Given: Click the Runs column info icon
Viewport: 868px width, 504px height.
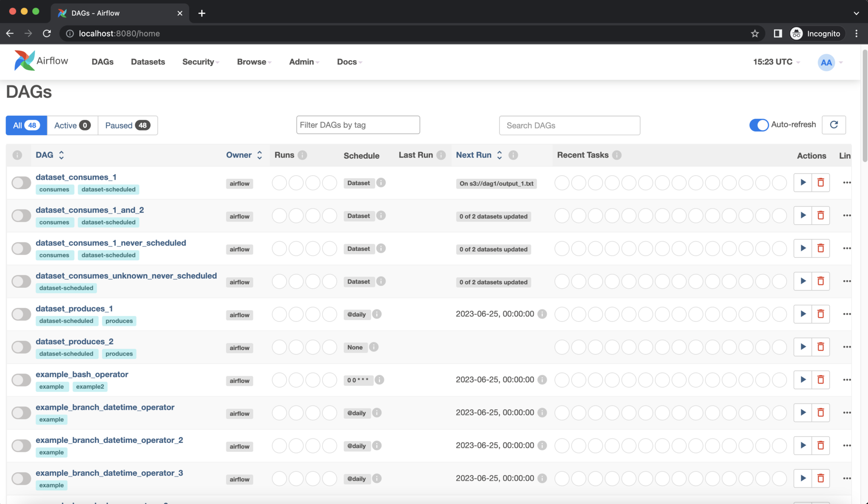Looking at the screenshot, I should coord(302,155).
